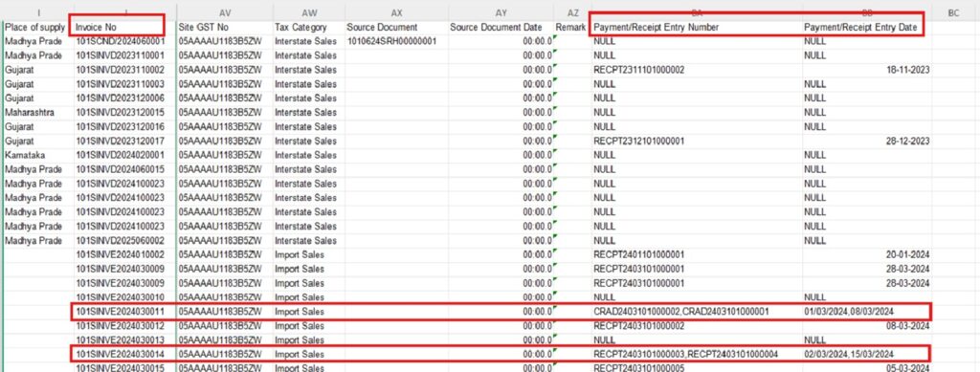Click the 'Source Document Date' header cell
Viewport: 980px width, 372px height.
pos(501,28)
